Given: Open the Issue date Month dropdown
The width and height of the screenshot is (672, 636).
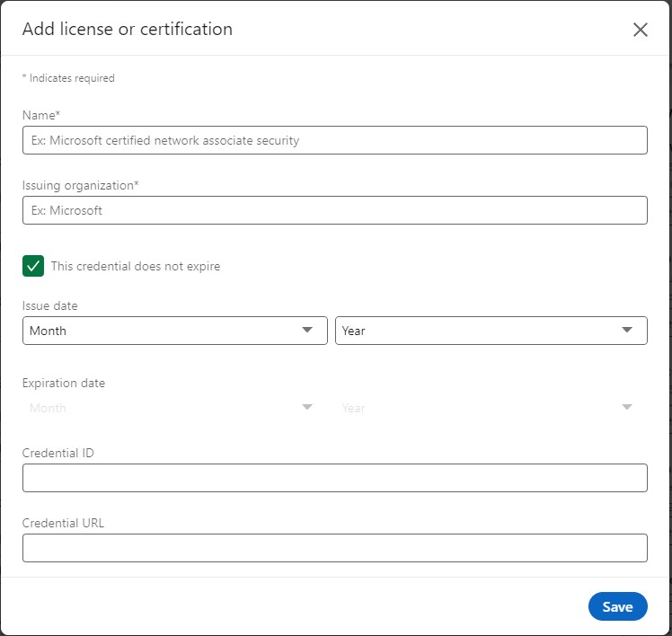Looking at the screenshot, I should tap(175, 331).
